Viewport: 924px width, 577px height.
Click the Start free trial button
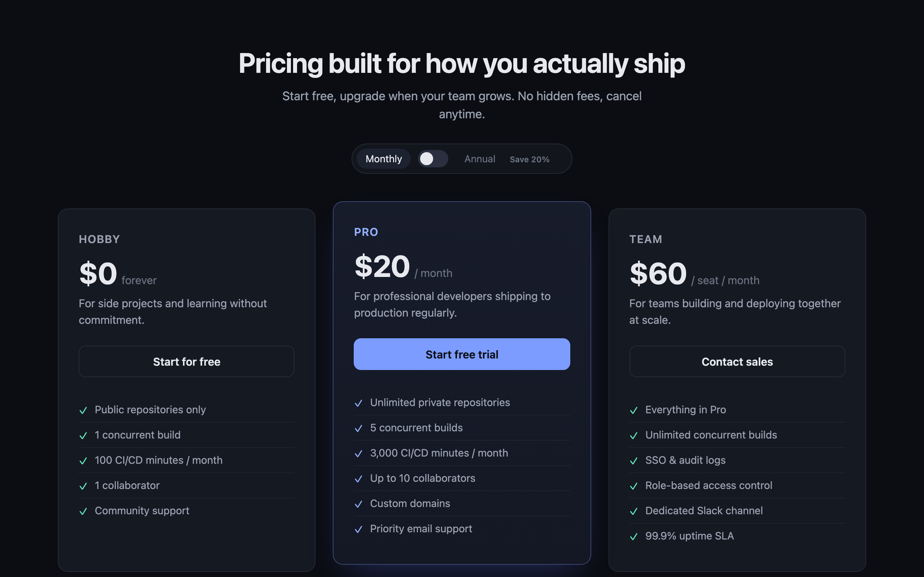(462, 354)
